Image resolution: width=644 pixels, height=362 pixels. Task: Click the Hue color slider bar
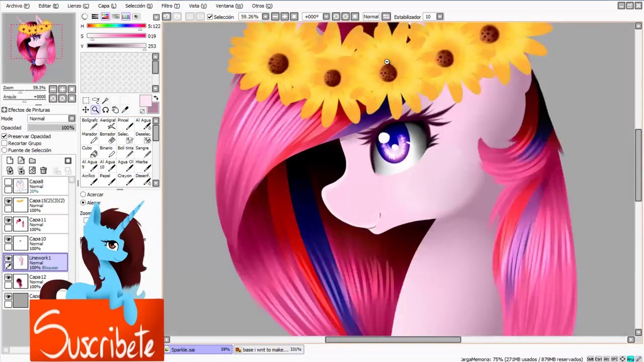tap(116, 26)
